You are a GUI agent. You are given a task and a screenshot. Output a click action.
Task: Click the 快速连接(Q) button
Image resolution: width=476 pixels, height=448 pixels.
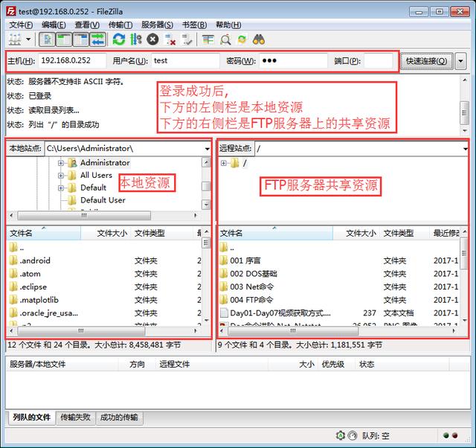coord(426,61)
